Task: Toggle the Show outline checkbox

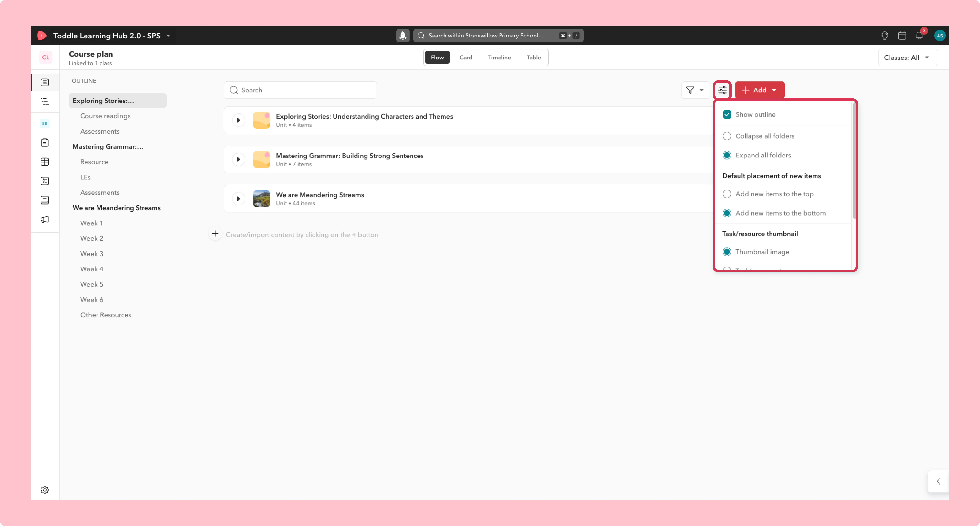Action: coord(727,114)
